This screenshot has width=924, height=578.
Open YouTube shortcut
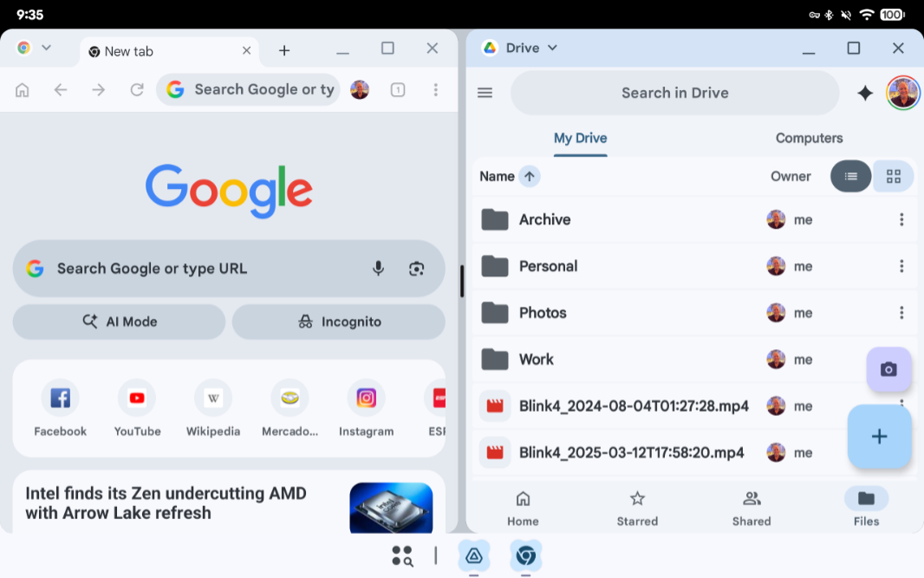[x=137, y=409]
